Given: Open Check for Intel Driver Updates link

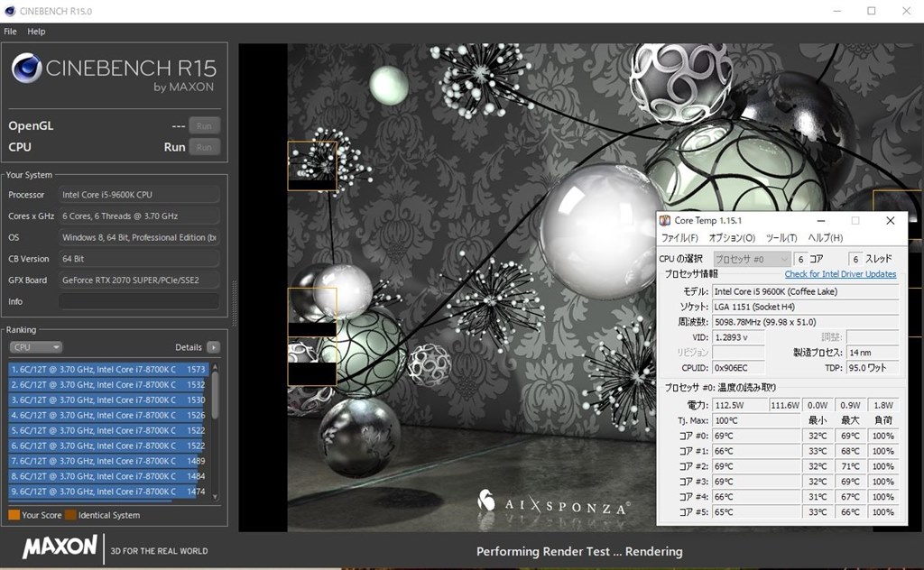Looking at the screenshot, I should coord(840,274).
